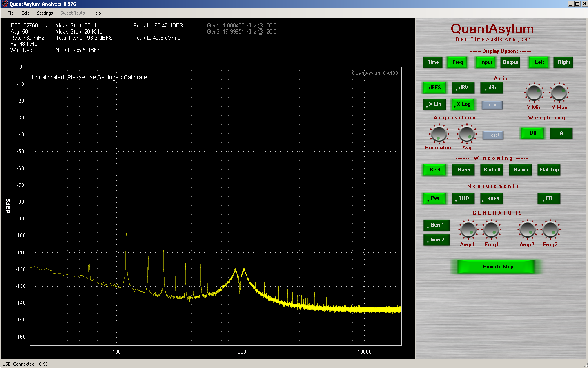Click the 'Gen2: 19.99951 KHz' readout
This screenshot has height=368, width=588.
tap(242, 31)
